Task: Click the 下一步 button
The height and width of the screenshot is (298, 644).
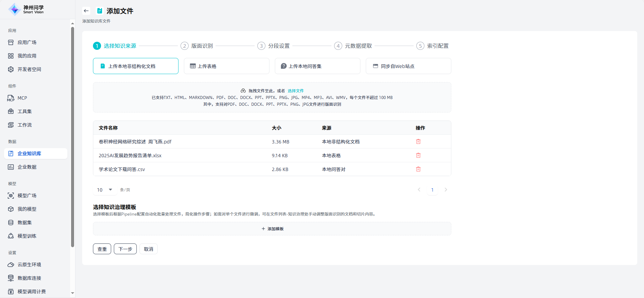Action: click(x=125, y=249)
